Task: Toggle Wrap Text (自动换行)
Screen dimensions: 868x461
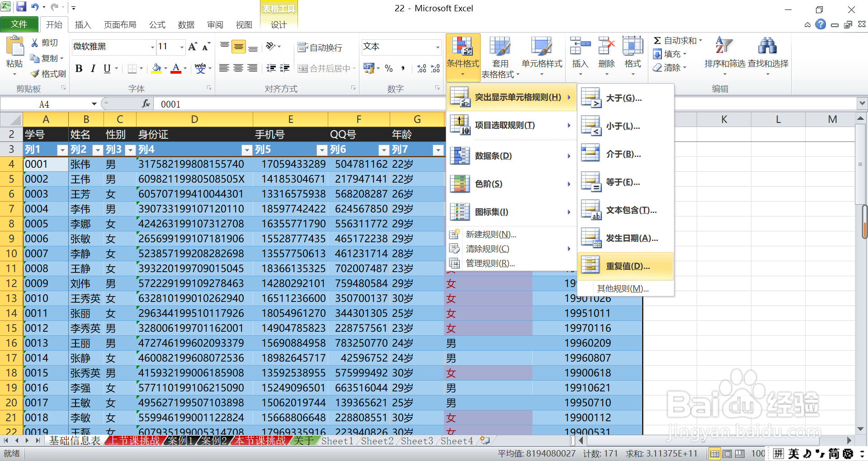Action: coord(320,47)
